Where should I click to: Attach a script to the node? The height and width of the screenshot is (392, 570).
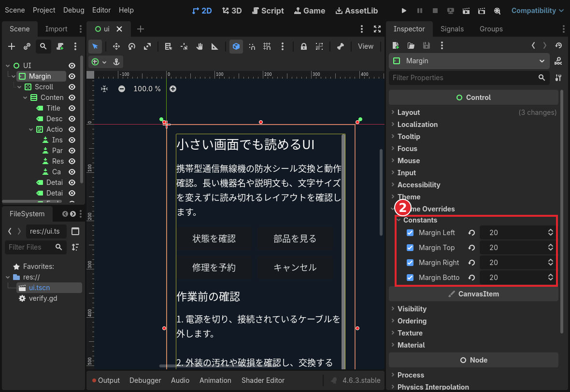pyautogui.click(x=60, y=46)
